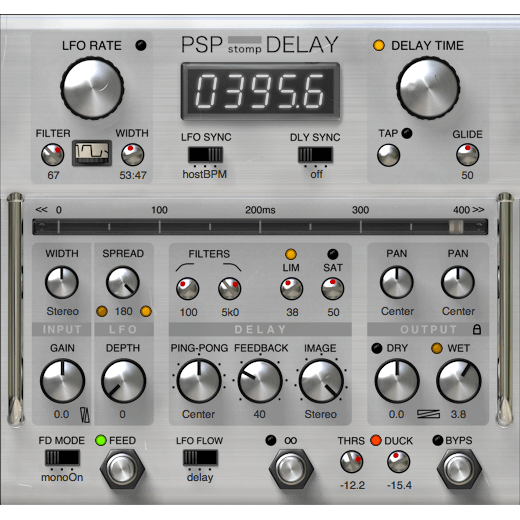Click the LIM small knob

pos(292,289)
